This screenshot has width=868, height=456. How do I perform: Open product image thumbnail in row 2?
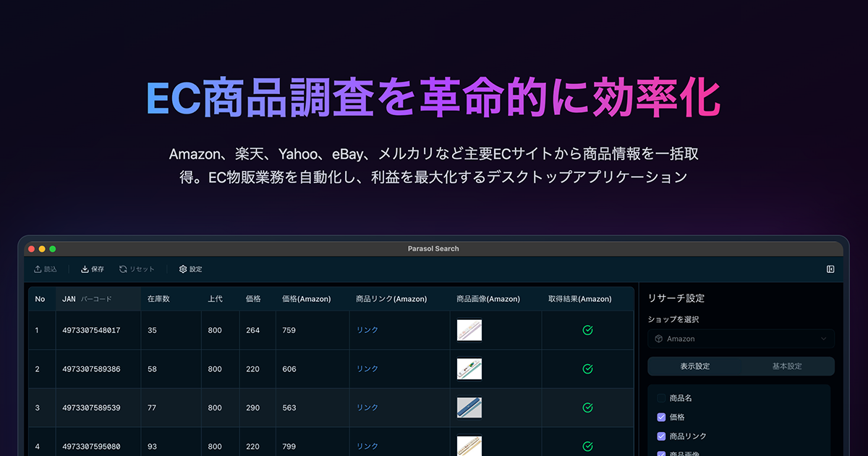(469, 369)
